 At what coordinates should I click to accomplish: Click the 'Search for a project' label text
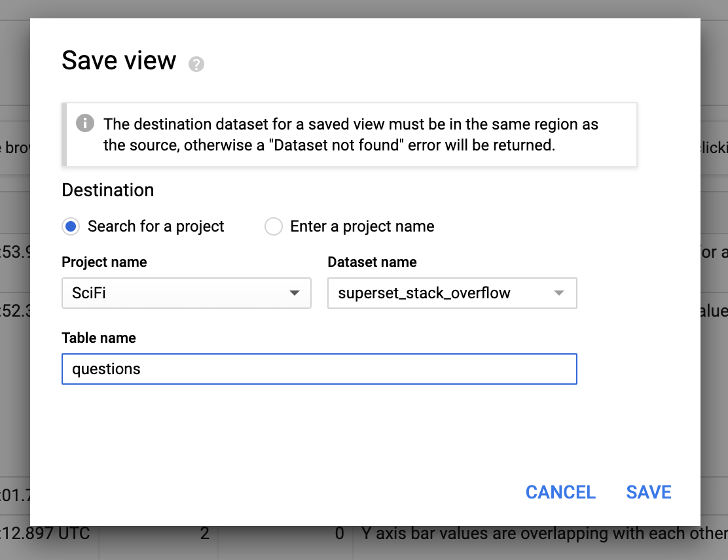pyautogui.click(x=156, y=226)
